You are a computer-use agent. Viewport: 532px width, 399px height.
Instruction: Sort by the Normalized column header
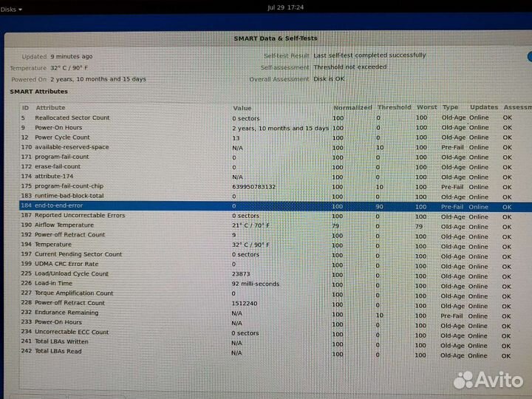tap(352, 108)
